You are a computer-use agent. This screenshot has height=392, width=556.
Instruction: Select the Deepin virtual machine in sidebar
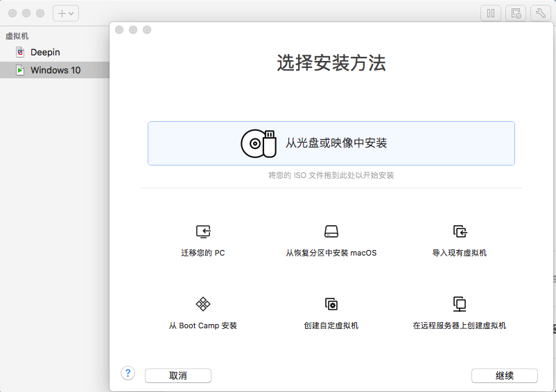tap(45, 52)
